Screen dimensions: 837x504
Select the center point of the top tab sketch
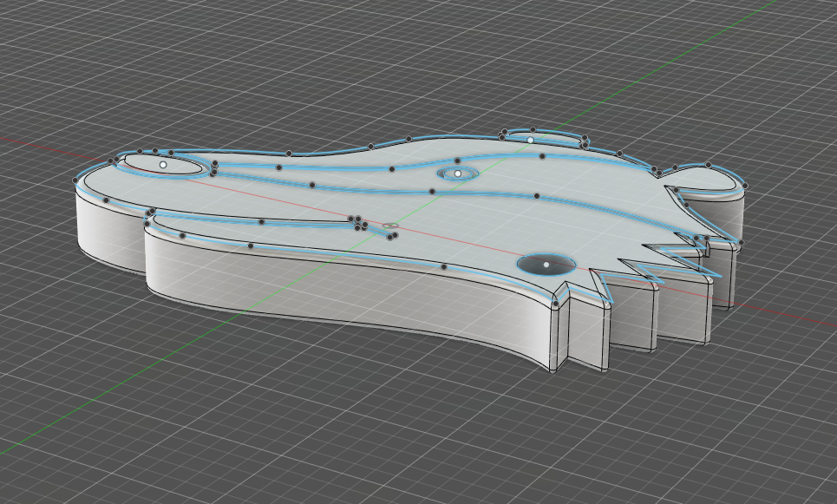tap(530, 140)
